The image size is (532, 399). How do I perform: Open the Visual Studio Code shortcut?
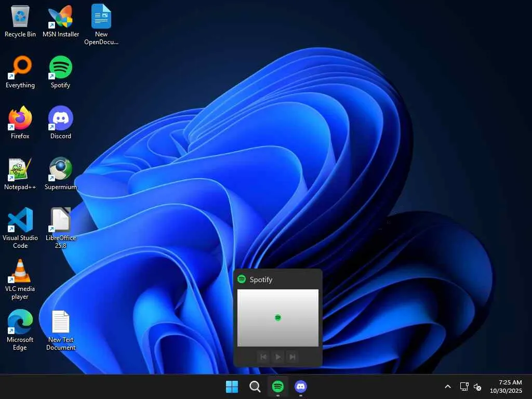[x=20, y=228]
